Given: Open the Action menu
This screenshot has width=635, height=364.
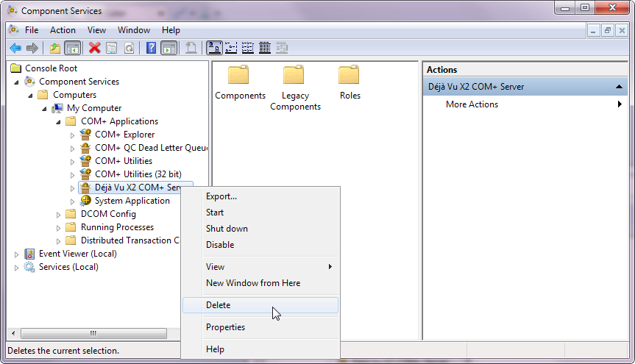Looking at the screenshot, I should [x=63, y=30].
